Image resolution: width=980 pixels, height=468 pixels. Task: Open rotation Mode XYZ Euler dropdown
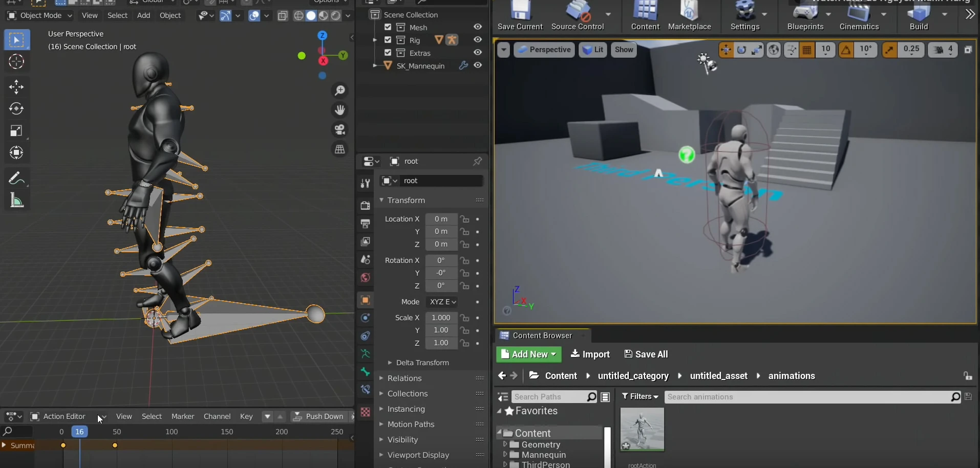[443, 302]
